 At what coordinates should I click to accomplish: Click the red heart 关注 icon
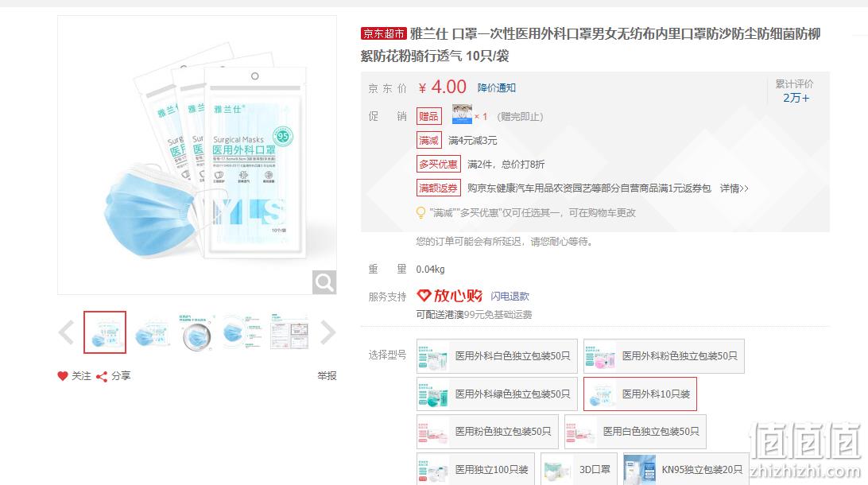point(63,376)
